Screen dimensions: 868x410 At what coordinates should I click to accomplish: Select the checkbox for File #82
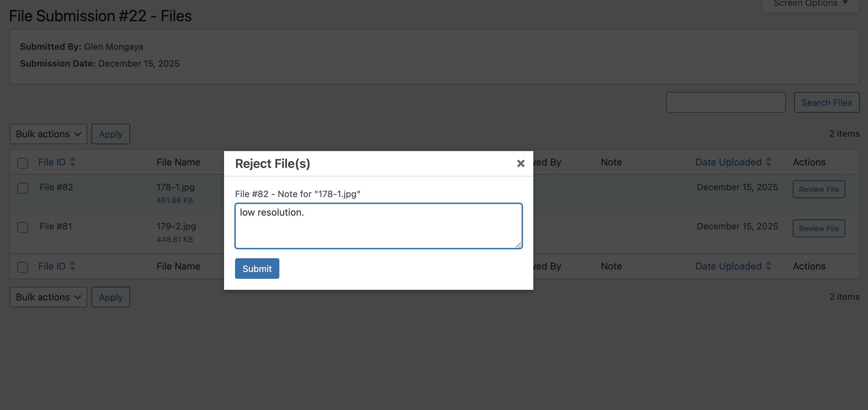click(22, 188)
